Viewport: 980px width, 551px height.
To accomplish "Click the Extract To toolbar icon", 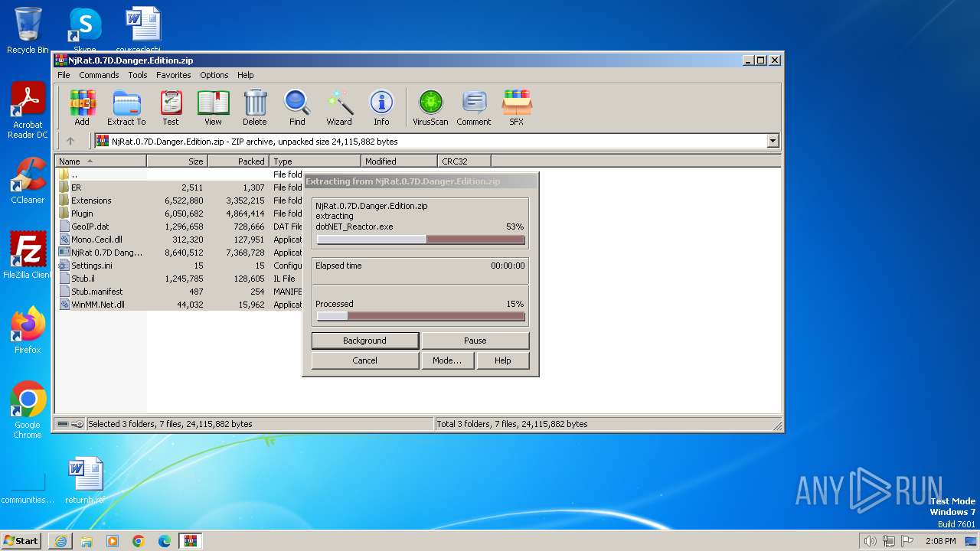I will (126, 108).
